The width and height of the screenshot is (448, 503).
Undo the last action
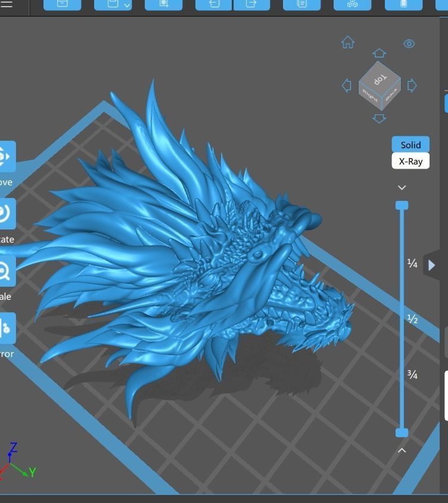click(214, 4)
